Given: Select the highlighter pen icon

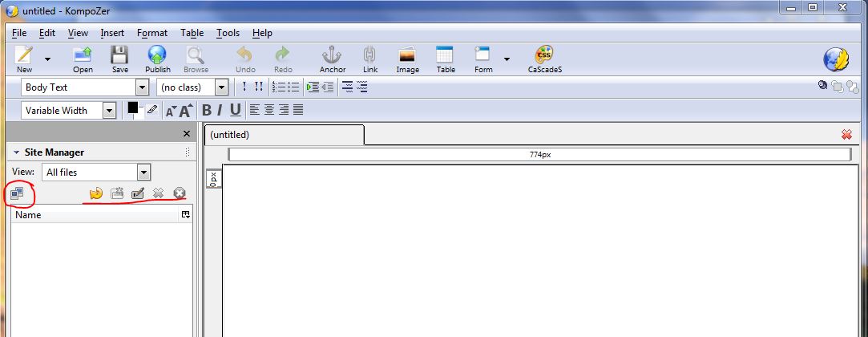Looking at the screenshot, I should click(x=152, y=110).
